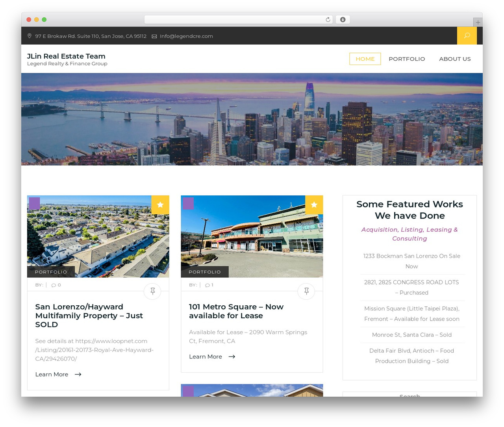The height and width of the screenshot is (427, 504).
Task: Click the aerial photo of Hayward property
Action: coord(98,236)
